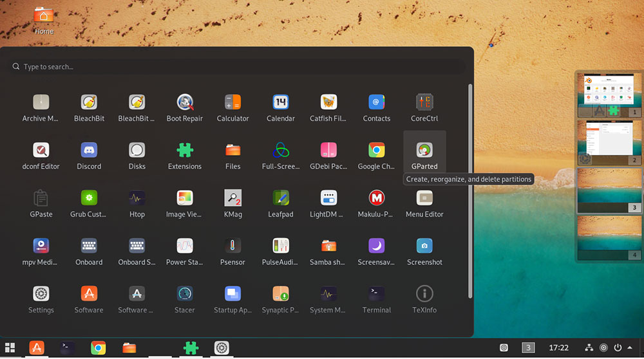The width and height of the screenshot is (644, 359).
Task: Open Extensions puzzle icon in taskbar
Action: click(191, 348)
